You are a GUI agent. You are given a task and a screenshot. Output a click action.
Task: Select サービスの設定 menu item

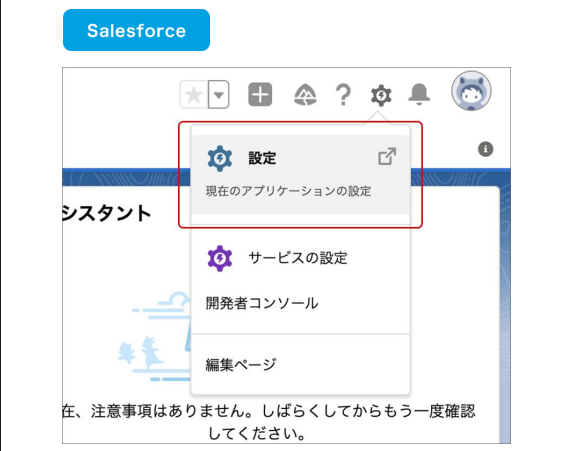(x=300, y=258)
